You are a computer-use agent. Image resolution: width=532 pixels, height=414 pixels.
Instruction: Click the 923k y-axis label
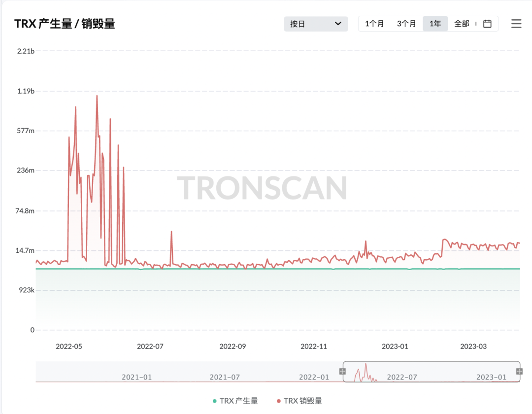(x=27, y=290)
